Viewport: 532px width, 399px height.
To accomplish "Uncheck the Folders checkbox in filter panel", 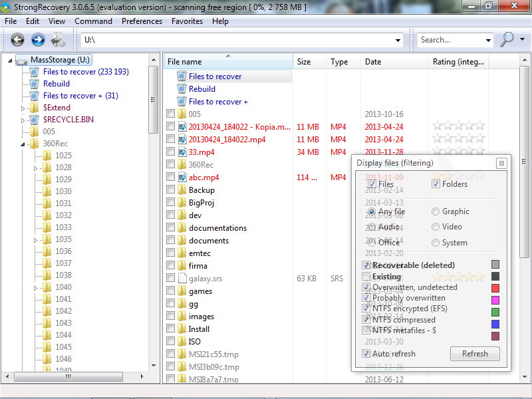I will point(436,184).
